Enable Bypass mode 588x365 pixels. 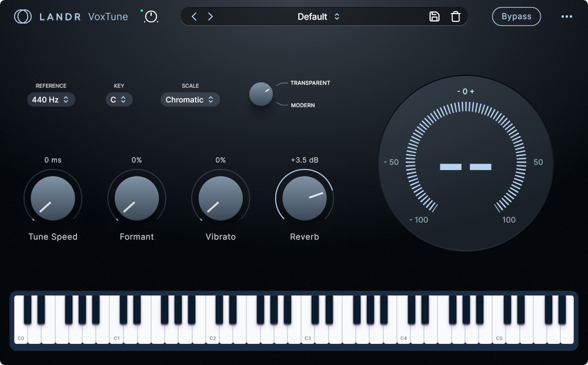coord(516,16)
